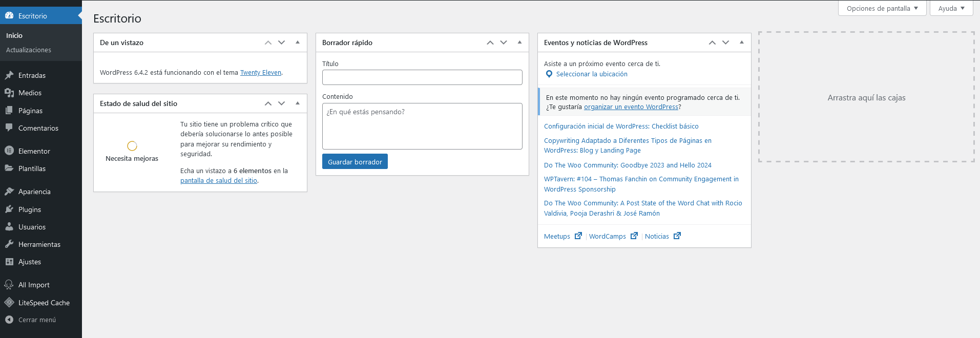This screenshot has width=980, height=338.
Task: Move Estado de salud del sitio panel down
Action: click(x=281, y=103)
